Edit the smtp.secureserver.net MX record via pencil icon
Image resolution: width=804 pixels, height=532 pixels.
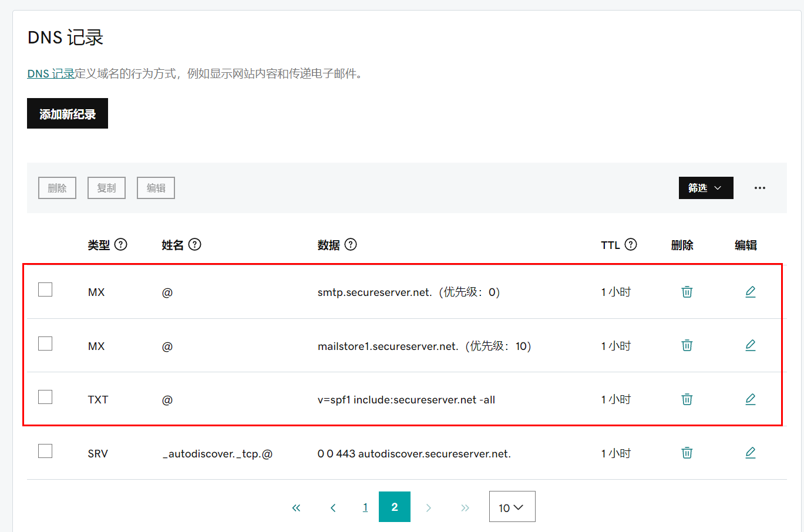coord(750,292)
